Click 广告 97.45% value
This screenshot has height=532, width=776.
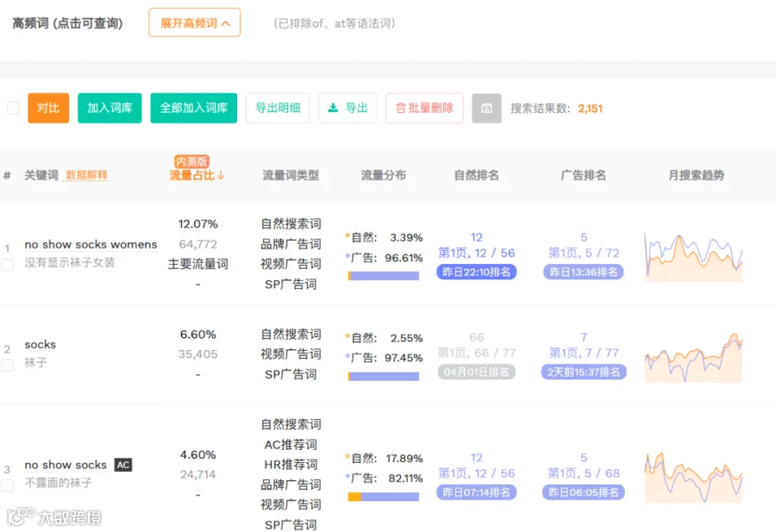[x=404, y=358]
